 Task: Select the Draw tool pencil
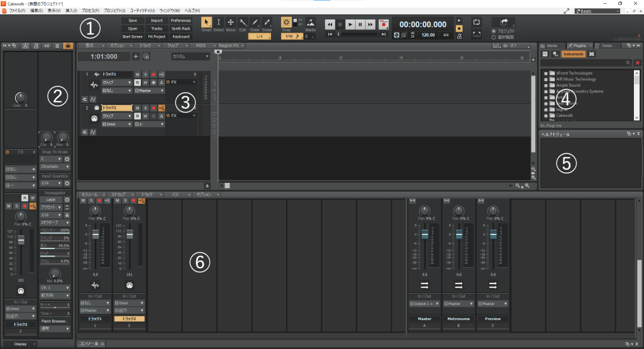[255, 23]
